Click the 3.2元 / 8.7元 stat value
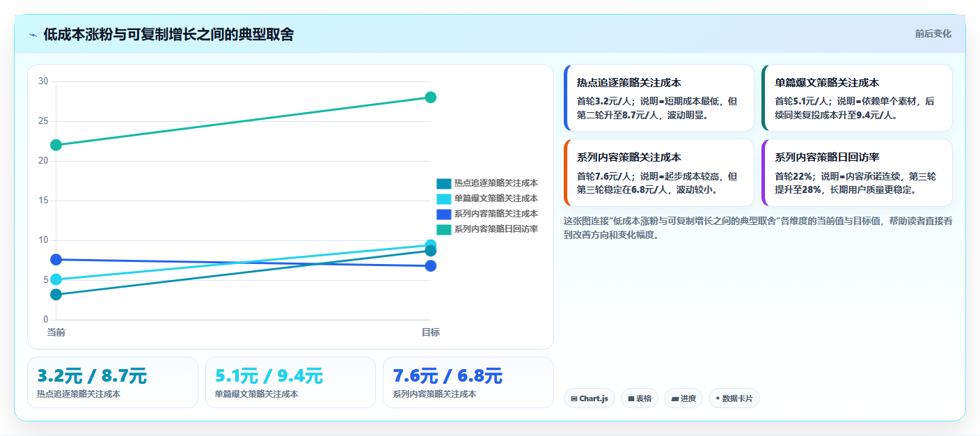 tap(92, 376)
